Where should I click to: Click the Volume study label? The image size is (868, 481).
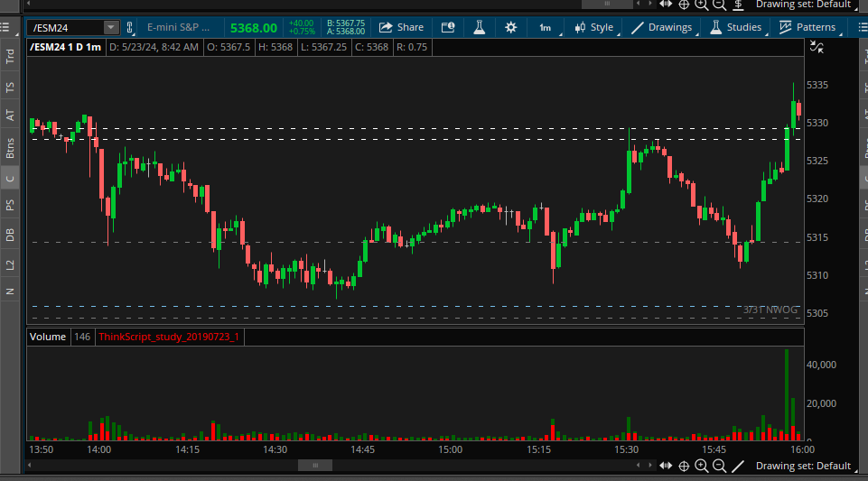[48, 337]
